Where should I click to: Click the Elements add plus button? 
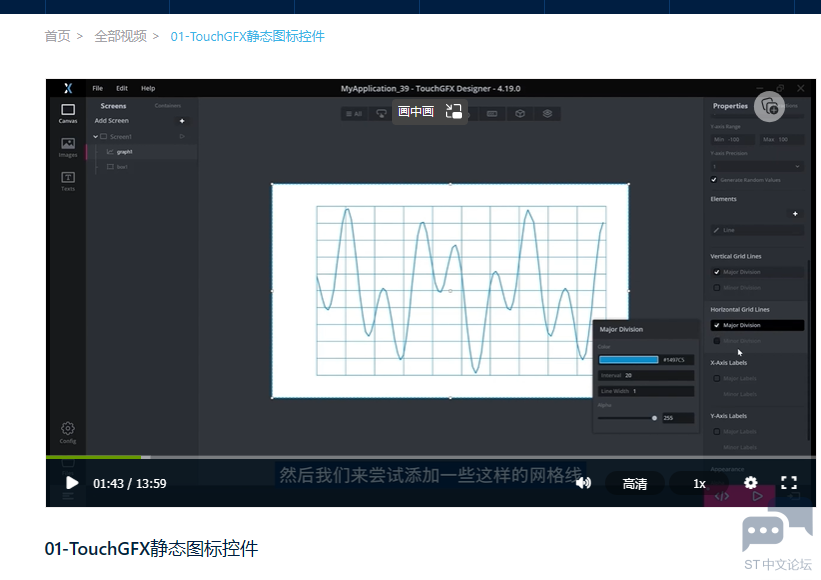point(795,214)
